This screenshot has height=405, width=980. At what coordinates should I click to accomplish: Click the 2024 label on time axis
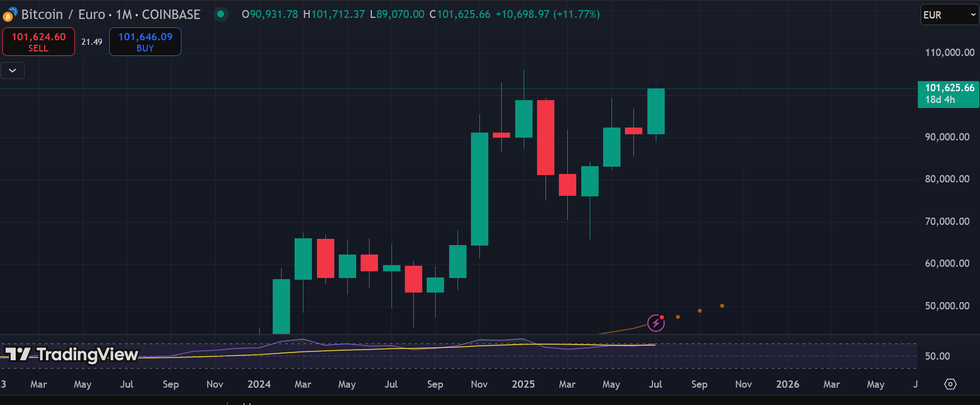(259, 384)
